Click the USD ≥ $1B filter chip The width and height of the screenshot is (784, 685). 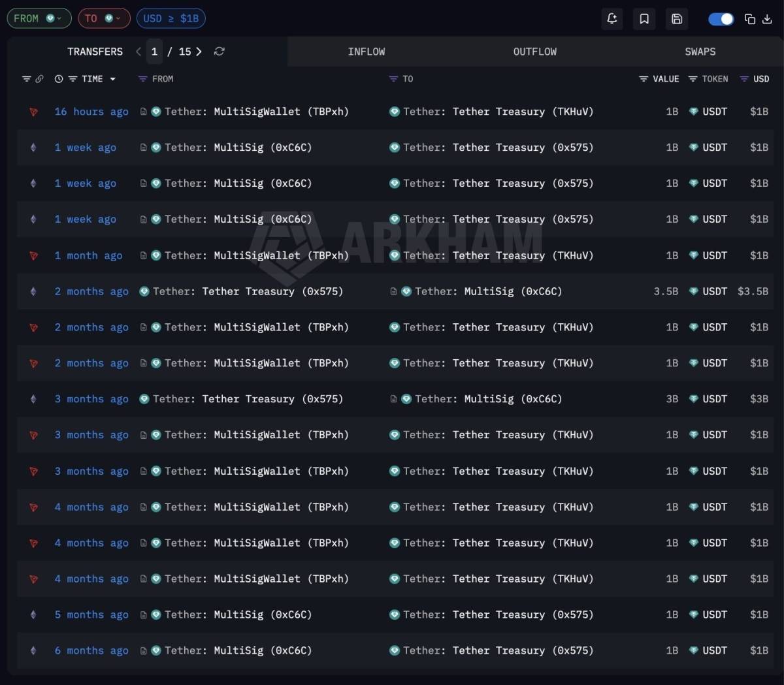click(x=171, y=18)
